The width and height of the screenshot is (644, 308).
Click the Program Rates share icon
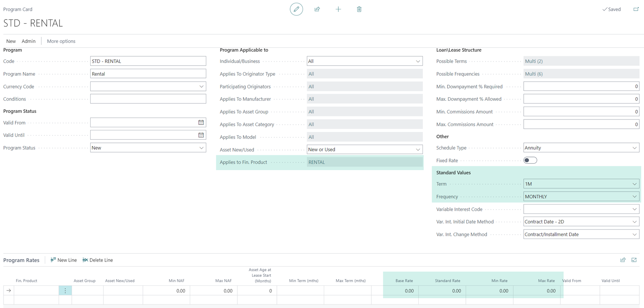click(x=623, y=260)
